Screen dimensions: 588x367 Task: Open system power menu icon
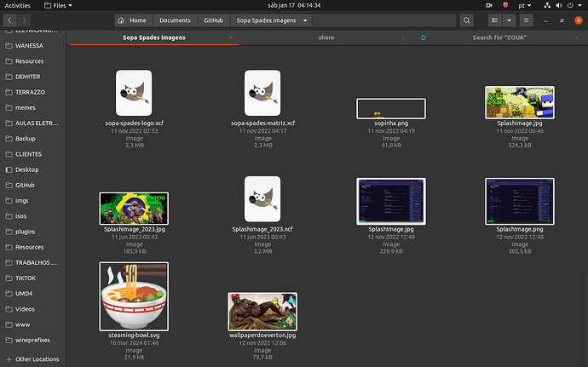point(570,5)
